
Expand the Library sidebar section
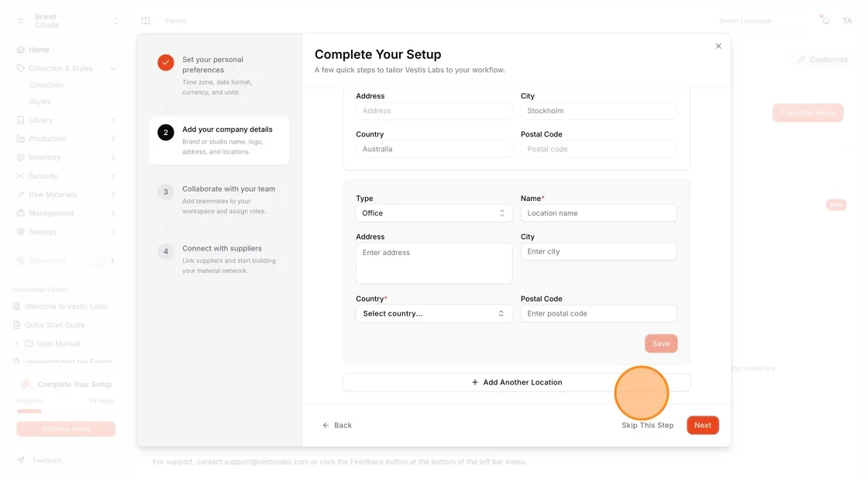[113, 120]
